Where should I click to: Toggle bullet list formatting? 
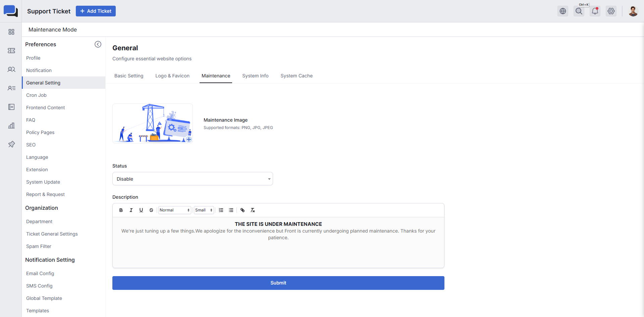(231, 210)
